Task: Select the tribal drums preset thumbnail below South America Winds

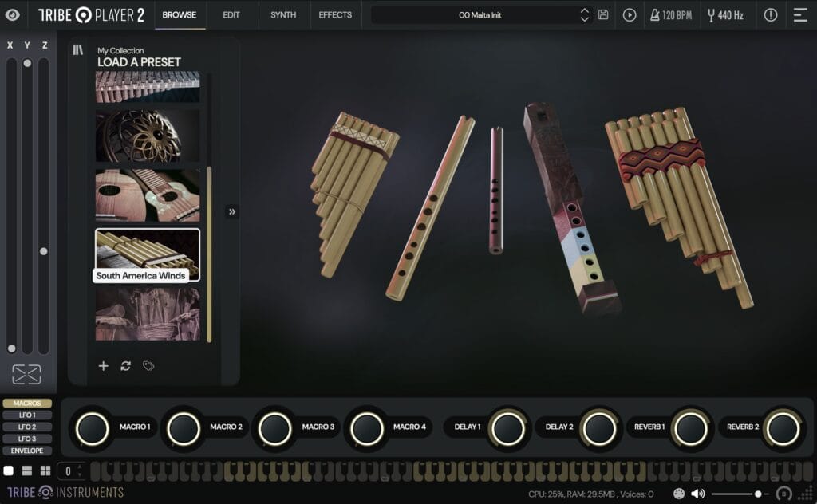Action: click(148, 314)
